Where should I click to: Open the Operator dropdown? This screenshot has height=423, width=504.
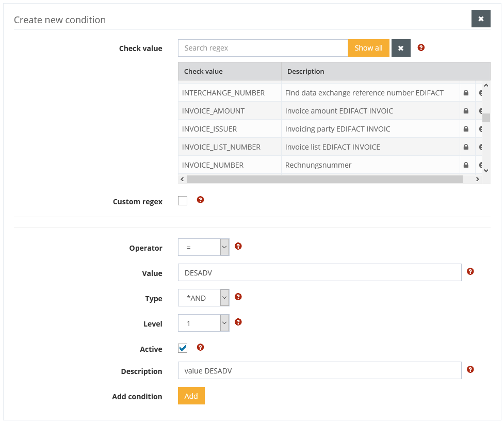[203, 248]
